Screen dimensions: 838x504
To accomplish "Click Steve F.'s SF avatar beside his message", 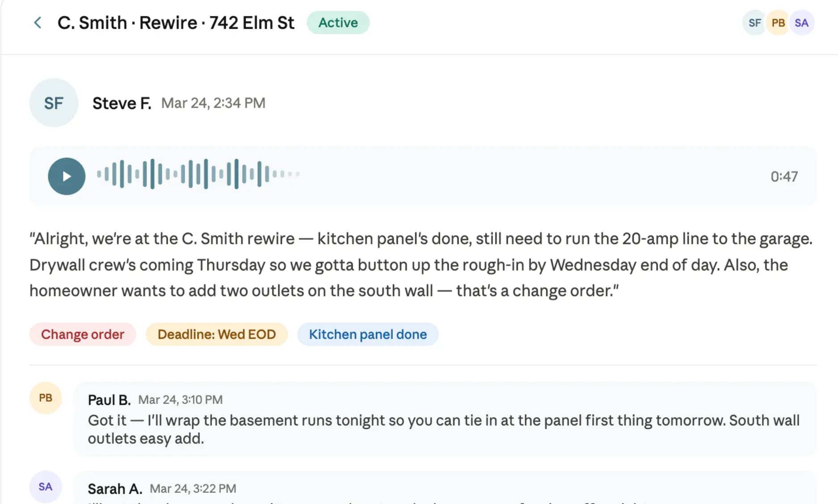I will pos(53,102).
